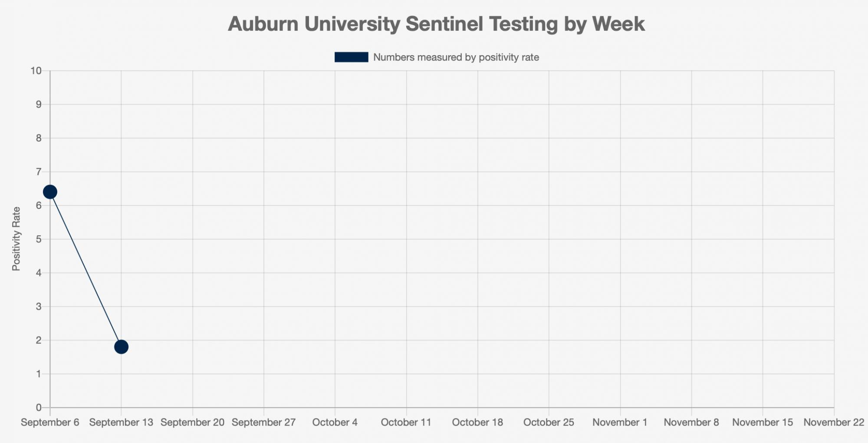The height and width of the screenshot is (443, 868).
Task: Click the y-axis value 10 label
Action: click(x=36, y=71)
